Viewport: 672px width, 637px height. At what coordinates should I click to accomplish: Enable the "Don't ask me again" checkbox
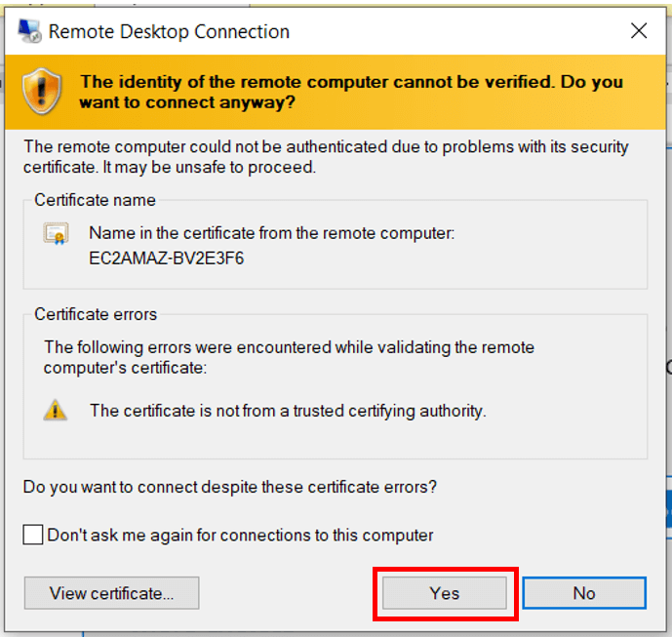[x=33, y=535]
